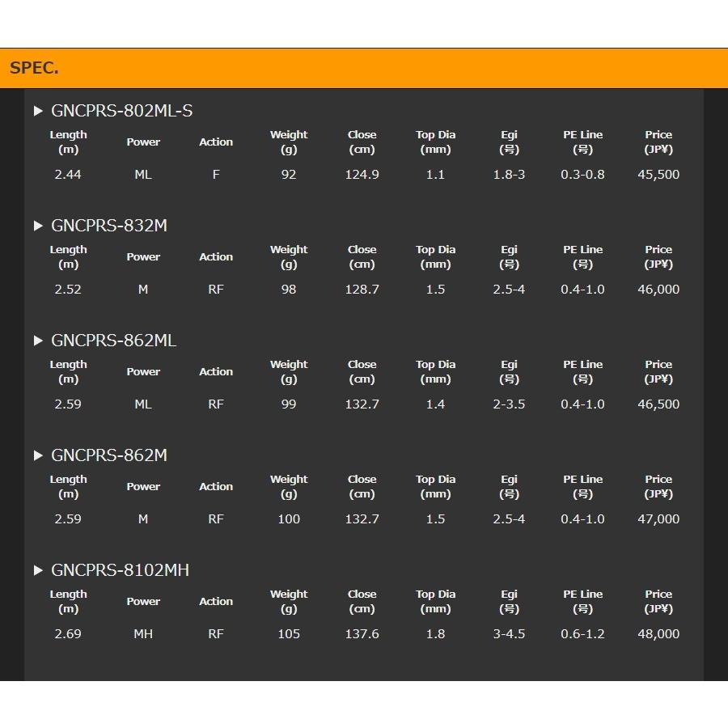This screenshot has height=728, width=728.
Task: Select the GNCPRS-862ML model heading
Action: [x=113, y=341]
